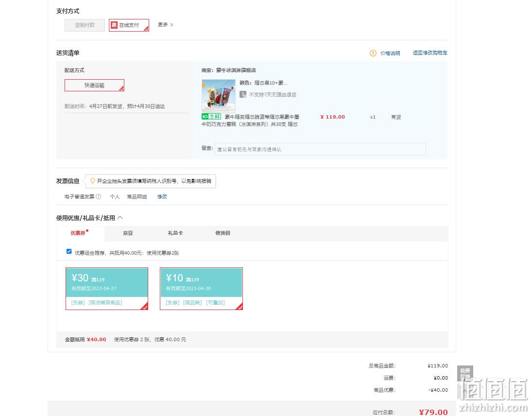This screenshot has width=532, height=416.
Task: Go to 返回修改购物车
Action: click(430, 53)
